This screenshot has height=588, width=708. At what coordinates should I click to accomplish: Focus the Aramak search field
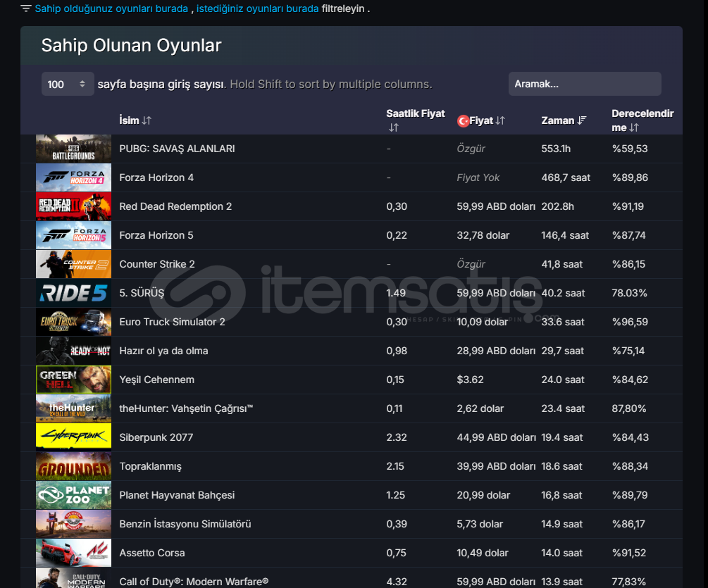585,84
